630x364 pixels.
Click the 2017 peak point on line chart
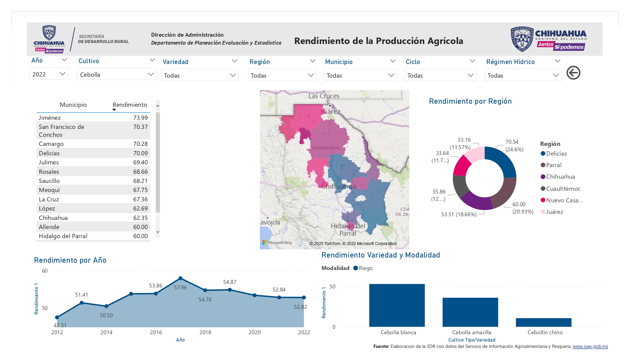click(180, 278)
